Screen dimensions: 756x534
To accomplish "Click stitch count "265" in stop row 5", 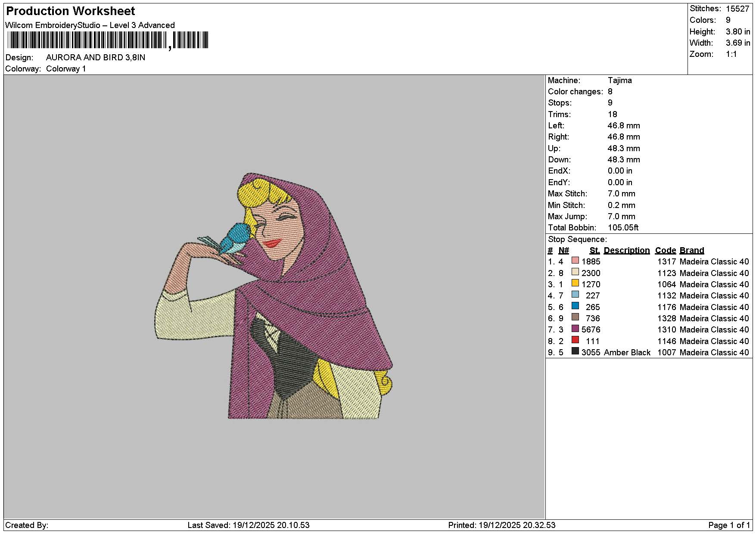I will (593, 307).
